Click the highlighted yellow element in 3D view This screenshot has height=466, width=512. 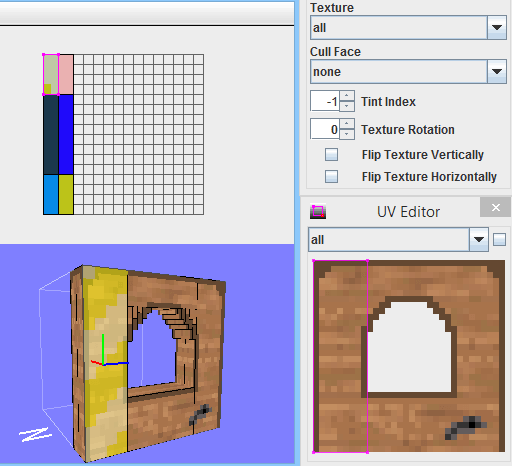pyautogui.click(x=105, y=362)
